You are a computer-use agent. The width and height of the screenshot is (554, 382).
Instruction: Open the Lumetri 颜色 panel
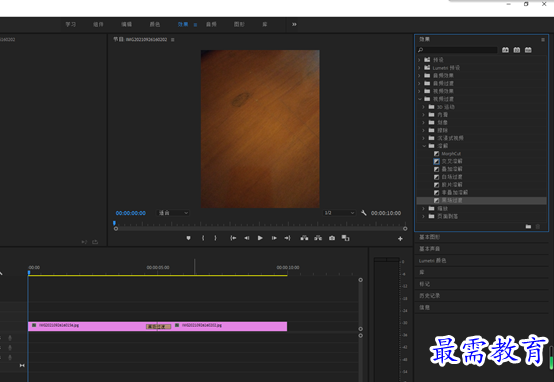[x=432, y=260]
